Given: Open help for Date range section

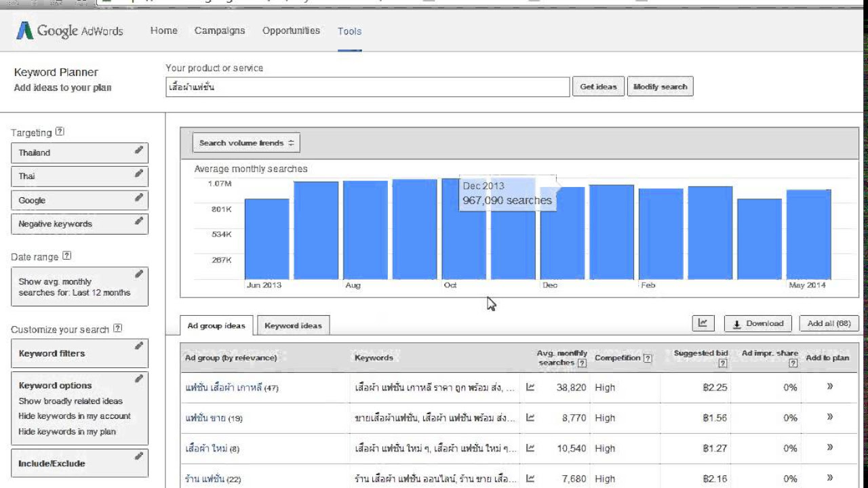Looking at the screenshot, I should (66, 256).
